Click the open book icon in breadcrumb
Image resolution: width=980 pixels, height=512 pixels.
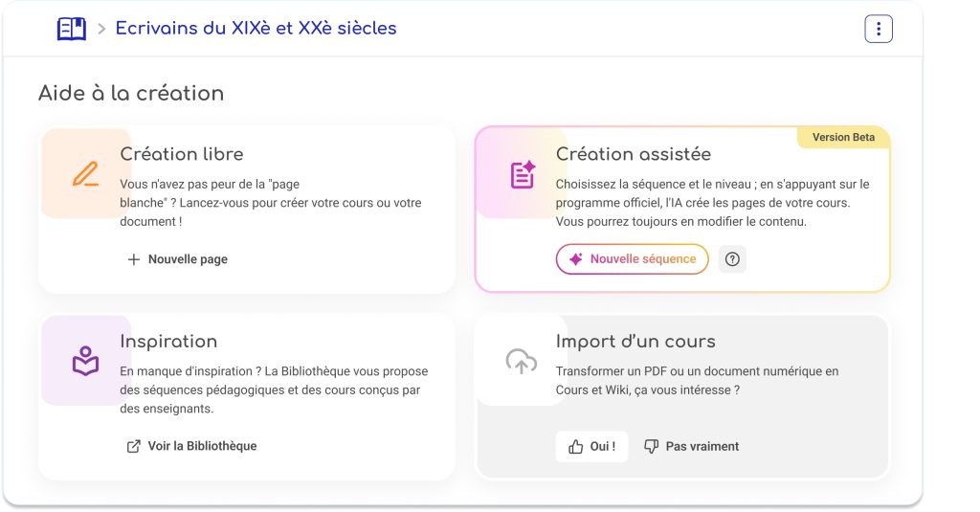72,29
